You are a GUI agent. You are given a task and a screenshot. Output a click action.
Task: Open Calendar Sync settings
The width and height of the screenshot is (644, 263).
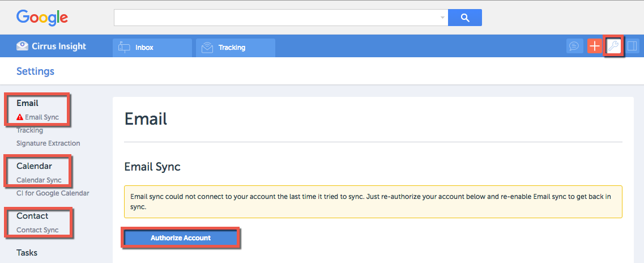point(39,180)
